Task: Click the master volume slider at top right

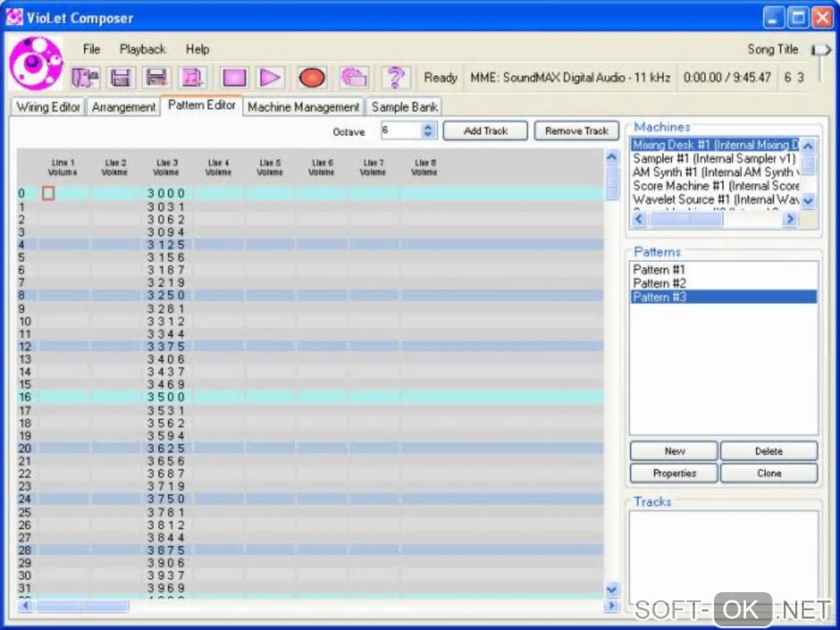Action: (821, 50)
